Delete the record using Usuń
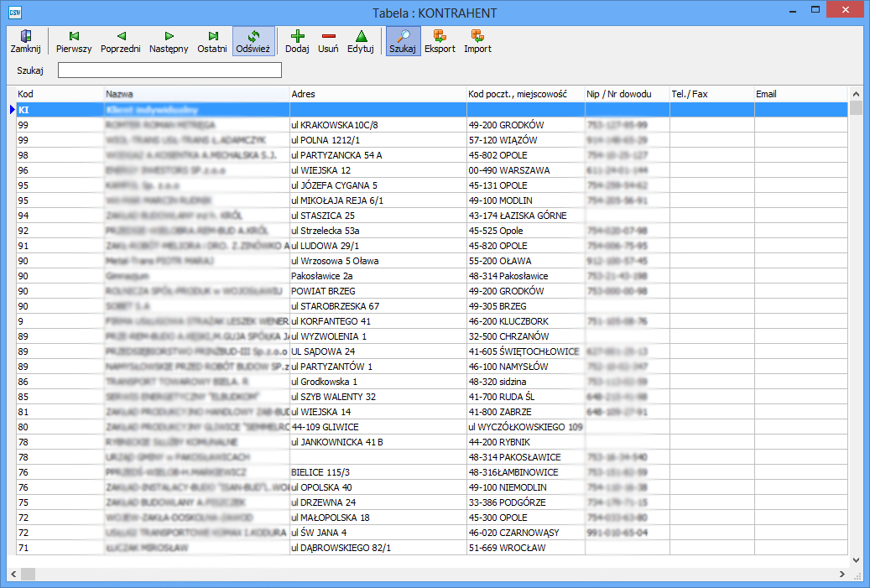The height and width of the screenshot is (588, 870). pos(328,41)
